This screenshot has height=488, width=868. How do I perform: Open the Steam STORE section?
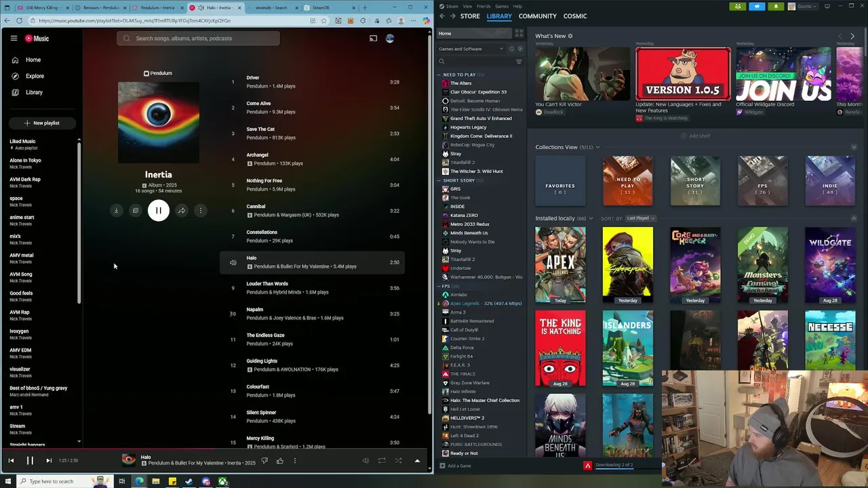tap(470, 16)
